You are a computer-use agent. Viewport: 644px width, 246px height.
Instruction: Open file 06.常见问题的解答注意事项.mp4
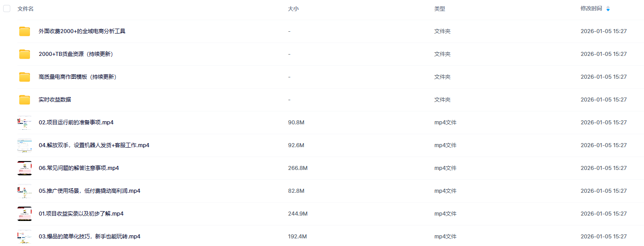click(79, 168)
